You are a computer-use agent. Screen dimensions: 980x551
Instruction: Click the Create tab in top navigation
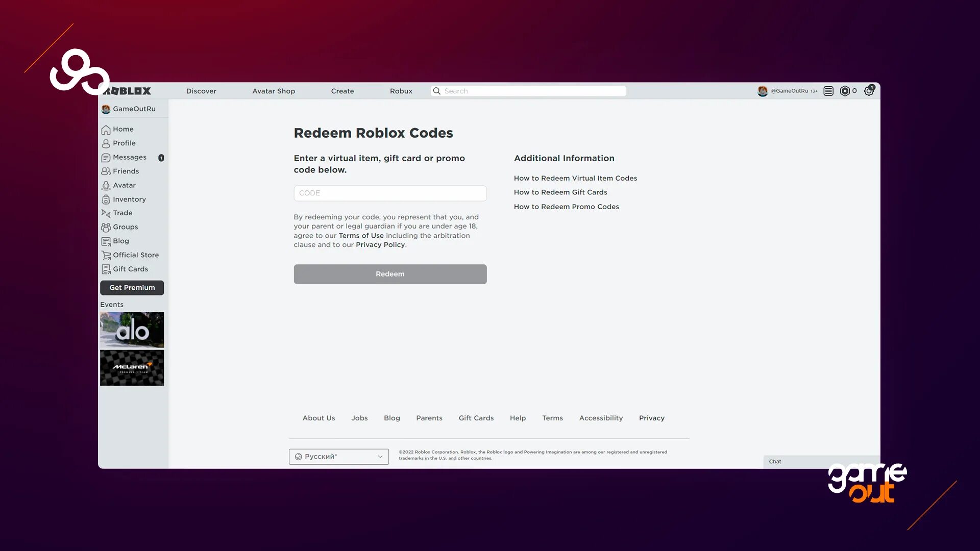342,91
